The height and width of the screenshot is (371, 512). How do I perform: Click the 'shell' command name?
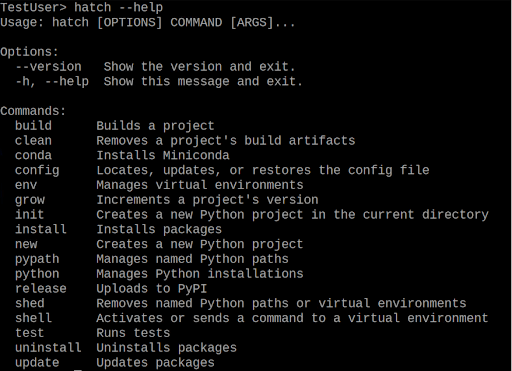click(x=33, y=318)
